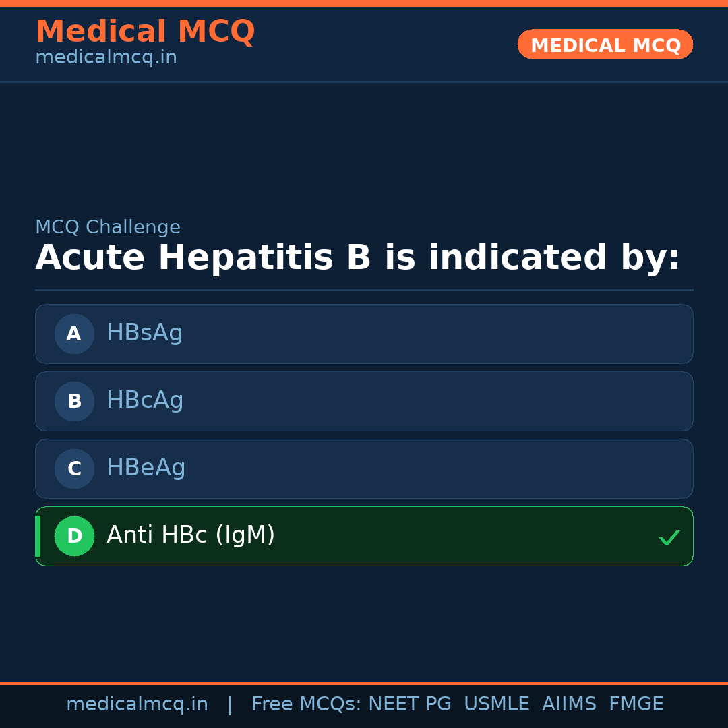Click NEET PG in the footer
Viewport: 728px width, 728px height.
tap(410, 704)
